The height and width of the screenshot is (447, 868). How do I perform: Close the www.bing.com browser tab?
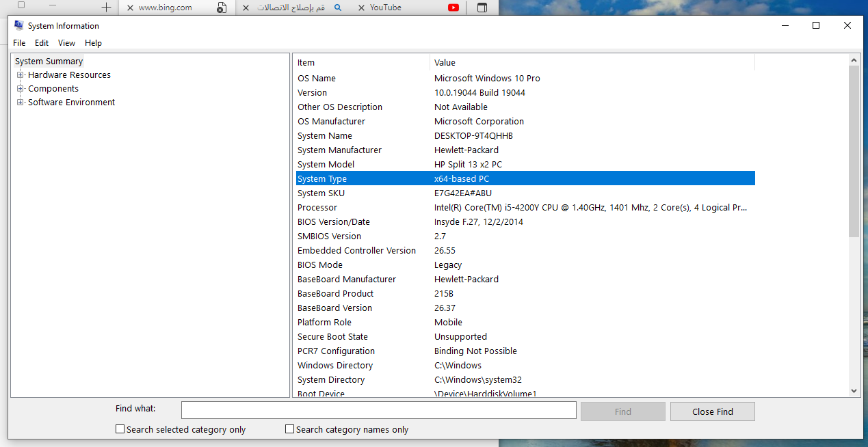point(130,8)
